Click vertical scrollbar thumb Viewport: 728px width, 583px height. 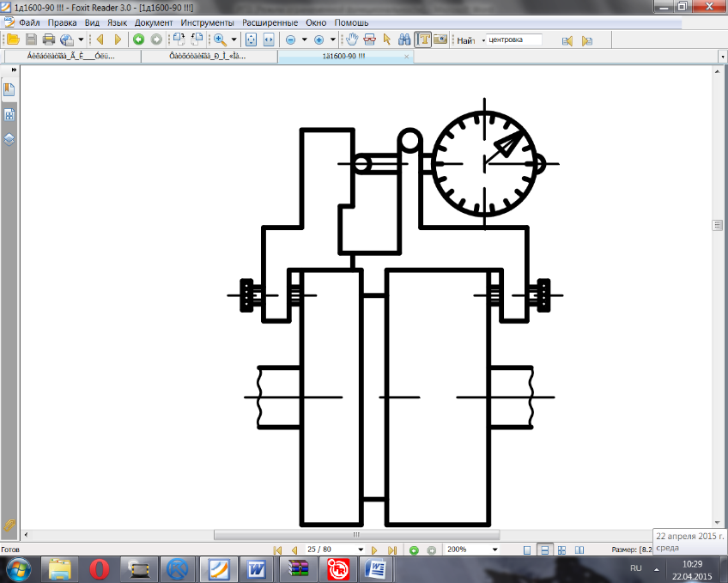(718, 226)
